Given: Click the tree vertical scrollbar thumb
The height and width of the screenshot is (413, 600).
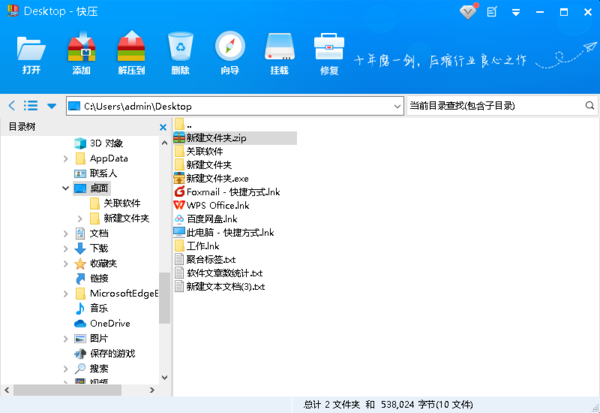Looking at the screenshot, I should [x=165, y=298].
